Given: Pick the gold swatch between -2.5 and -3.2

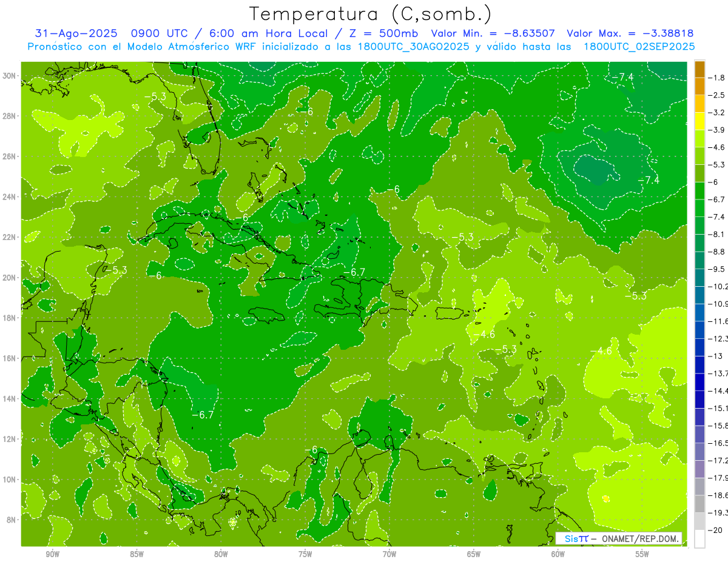Looking at the screenshot, I should point(699,104).
